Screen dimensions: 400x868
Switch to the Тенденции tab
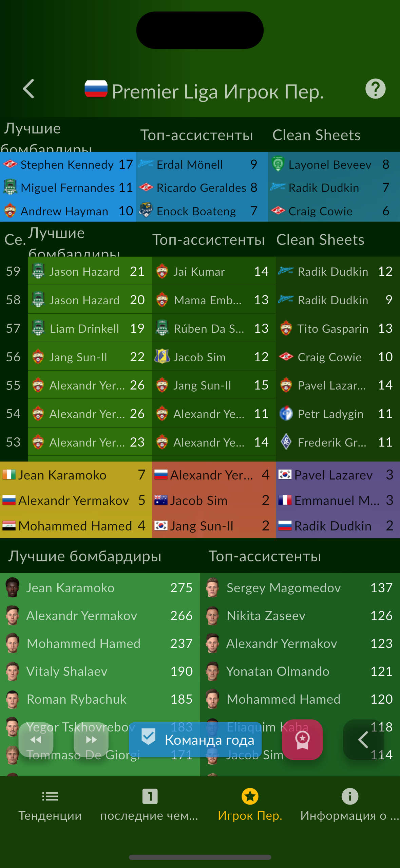(x=50, y=806)
